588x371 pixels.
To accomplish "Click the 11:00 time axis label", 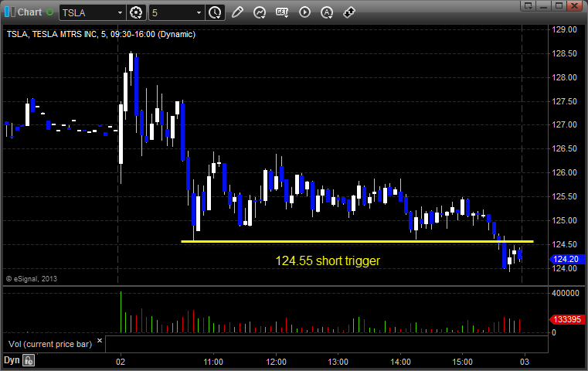I will (213, 362).
